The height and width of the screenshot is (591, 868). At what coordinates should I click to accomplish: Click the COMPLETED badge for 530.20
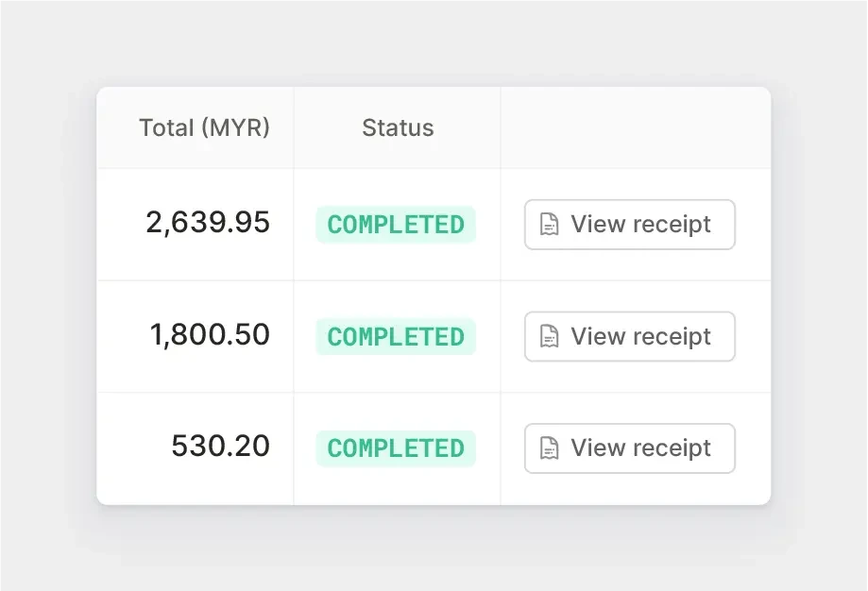(x=396, y=448)
